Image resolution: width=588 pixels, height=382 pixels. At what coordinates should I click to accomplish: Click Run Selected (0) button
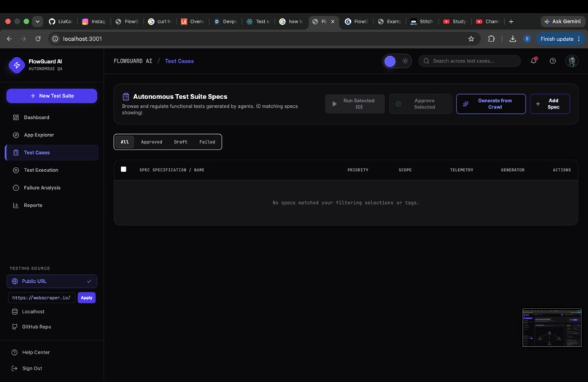(355, 104)
